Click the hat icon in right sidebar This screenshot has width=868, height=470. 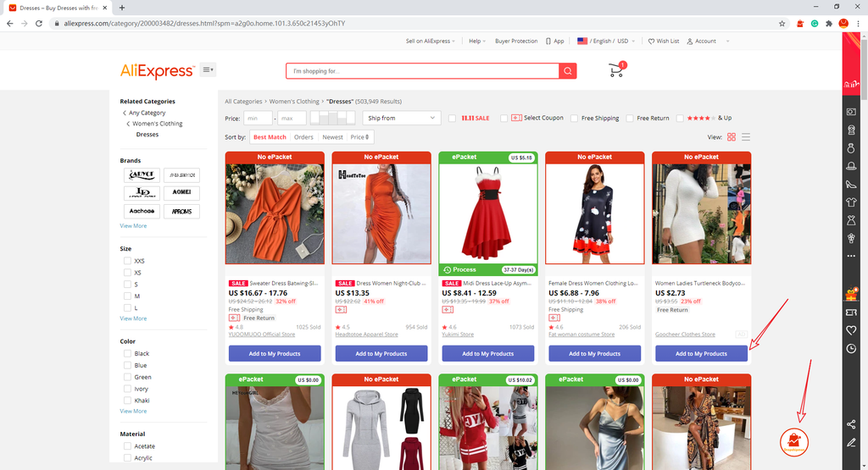851,166
